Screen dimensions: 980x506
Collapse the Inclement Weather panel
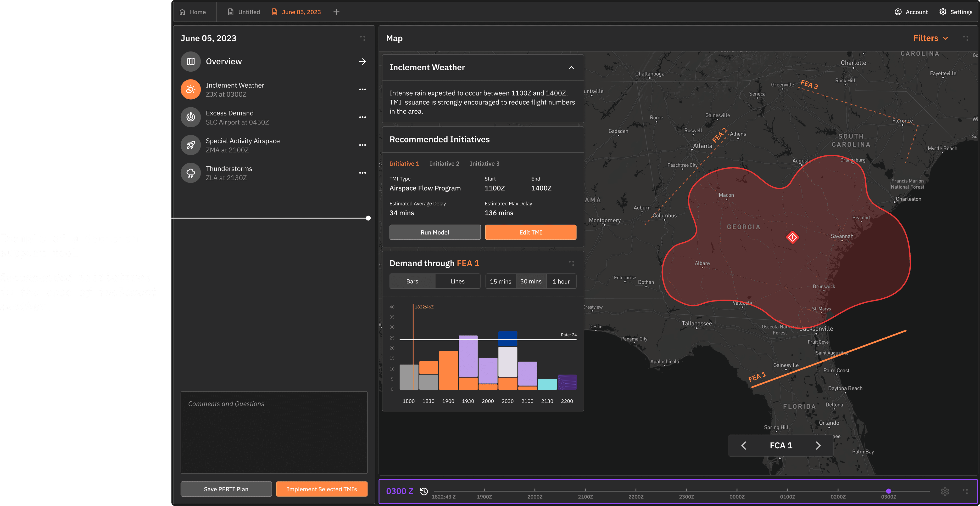(x=571, y=68)
